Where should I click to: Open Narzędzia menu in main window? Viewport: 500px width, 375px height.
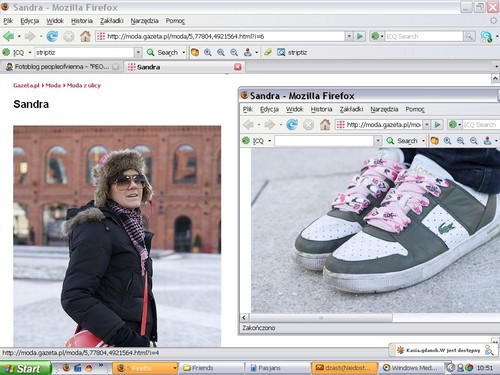point(144,21)
